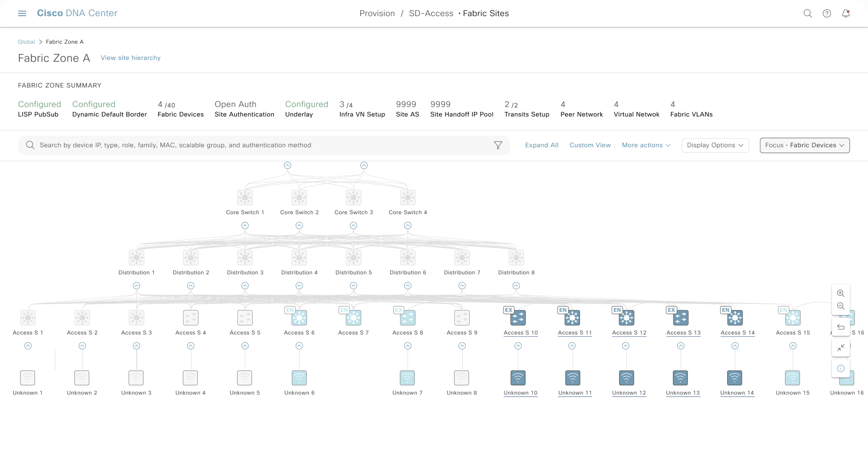Select the Unknown 14 access point icon
The height and width of the screenshot is (451, 868).
point(734,378)
